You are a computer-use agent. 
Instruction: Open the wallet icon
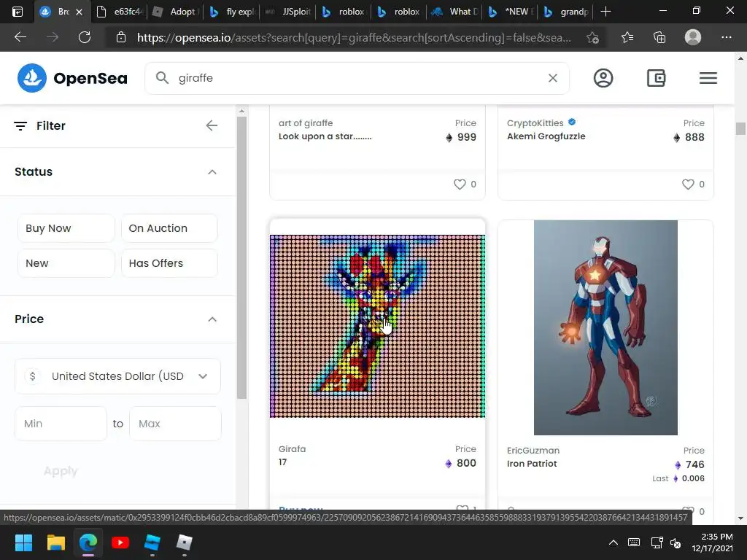656,78
